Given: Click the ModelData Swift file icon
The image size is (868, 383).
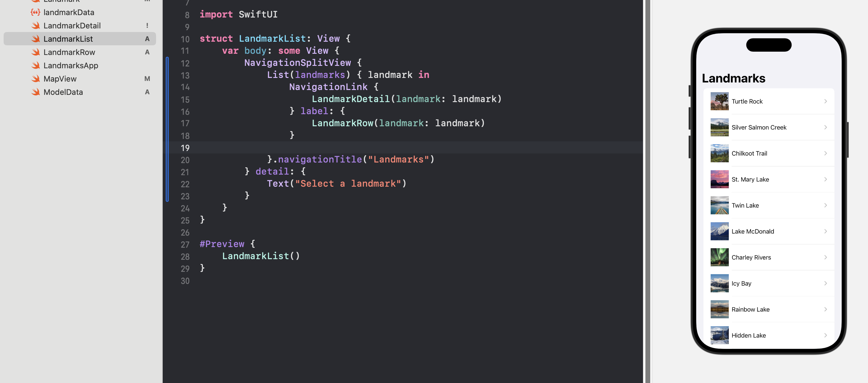Looking at the screenshot, I should [x=35, y=92].
